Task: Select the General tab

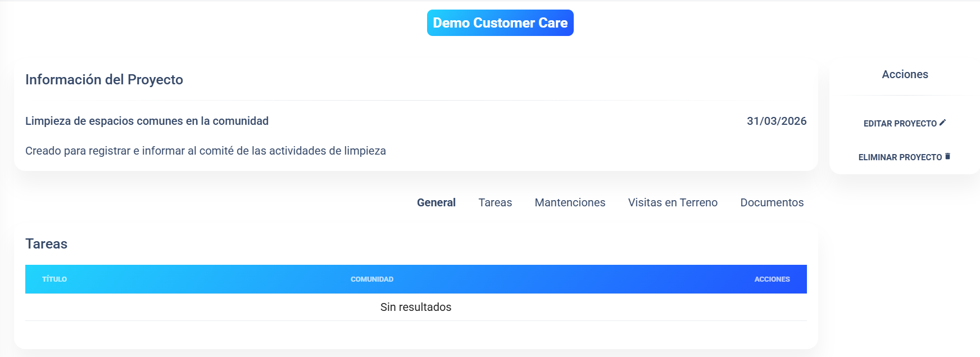Action: tap(436, 202)
